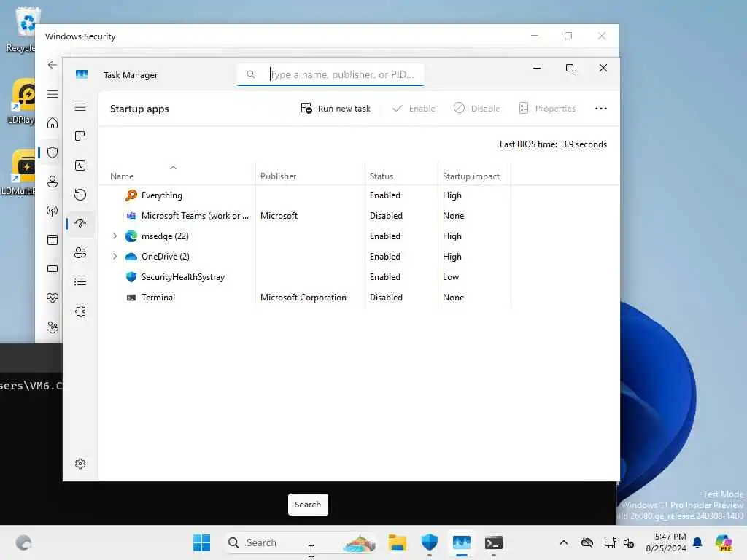Click widgets weather icon at taskbar left
Viewport: 747px width, 560px height.
pyautogui.click(x=23, y=542)
